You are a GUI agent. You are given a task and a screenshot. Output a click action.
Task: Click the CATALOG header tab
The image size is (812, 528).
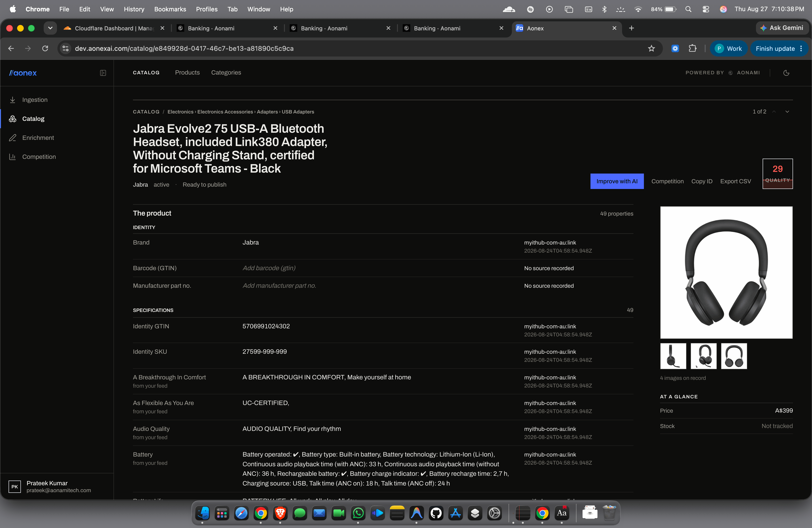click(x=146, y=73)
